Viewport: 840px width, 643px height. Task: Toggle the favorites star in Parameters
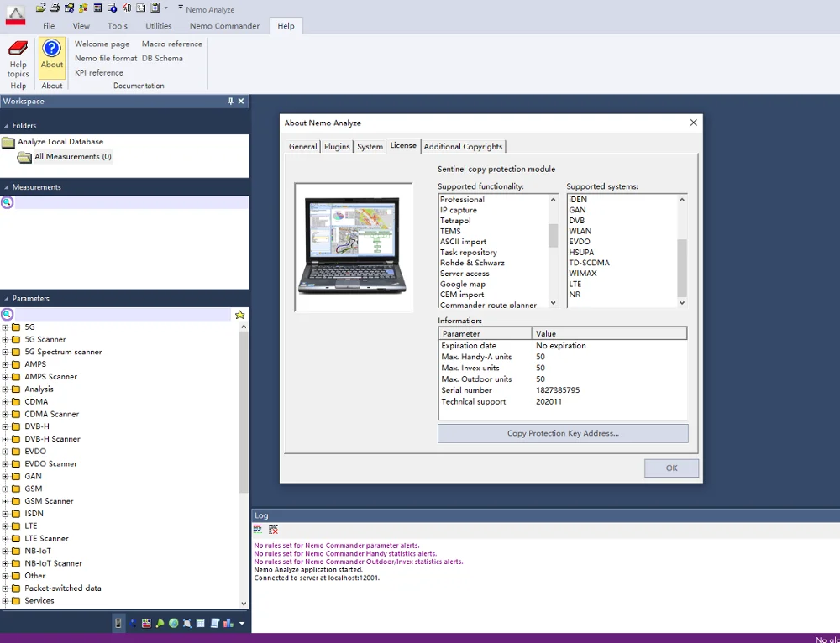(239, 315)
